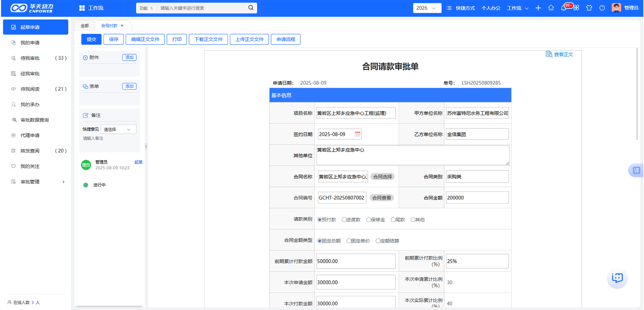Open 起草申请 in sidebar
This screenshot has width=644, height=310.
point(36,27)
